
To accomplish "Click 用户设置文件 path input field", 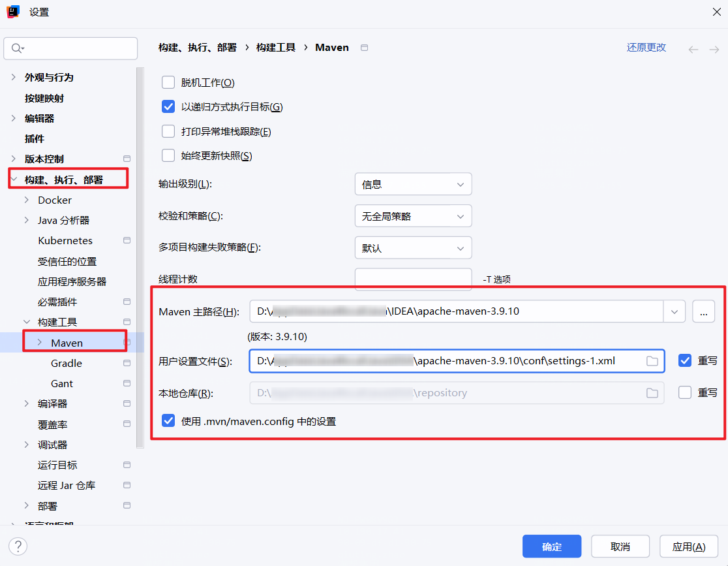I will click(457, 361).
